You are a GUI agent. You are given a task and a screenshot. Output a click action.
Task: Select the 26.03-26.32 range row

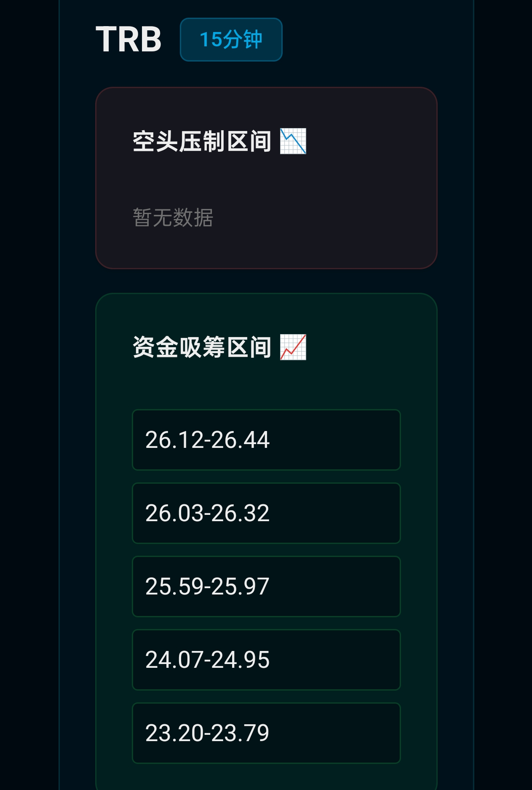[x=266, y=513]
